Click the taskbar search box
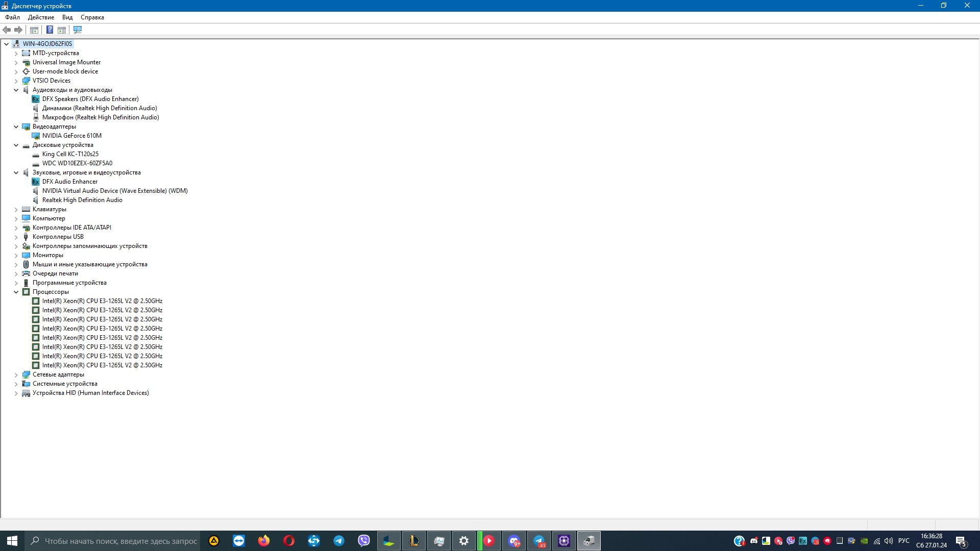 [112, 541]
